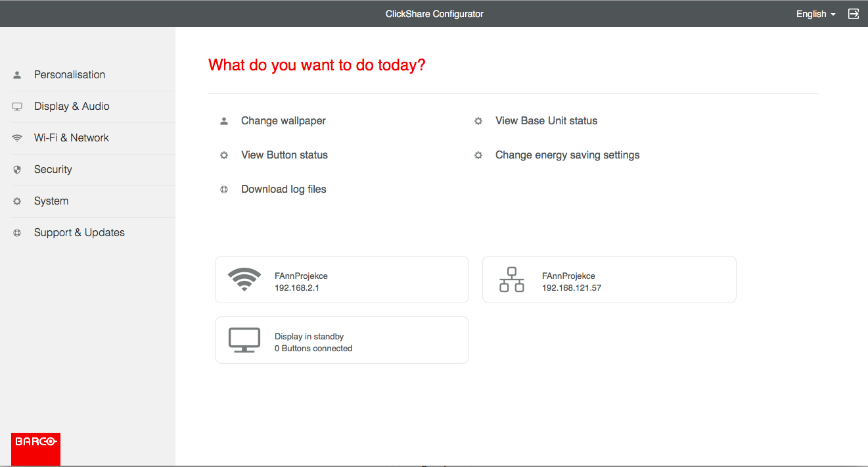Click the Wi-Fi & Network signal icon

pos(17,138)
